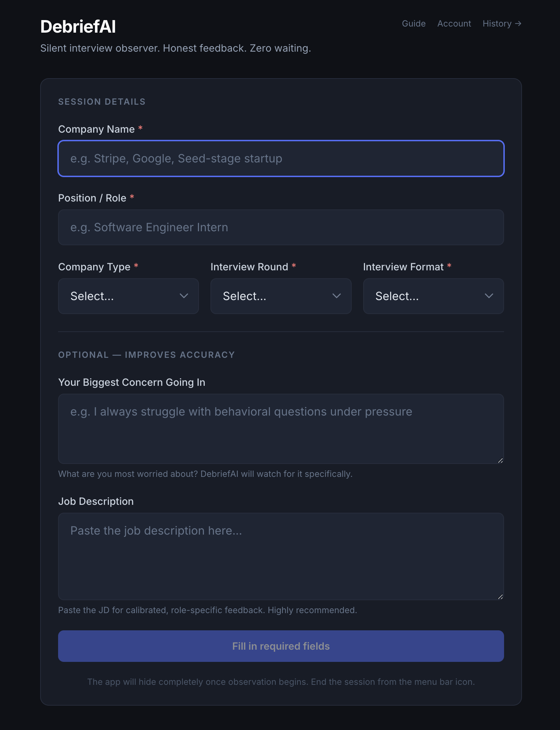Image resolution: width=560 pixels, height=730 pixels.
Task: Open the Guide page
Action: 414,24
